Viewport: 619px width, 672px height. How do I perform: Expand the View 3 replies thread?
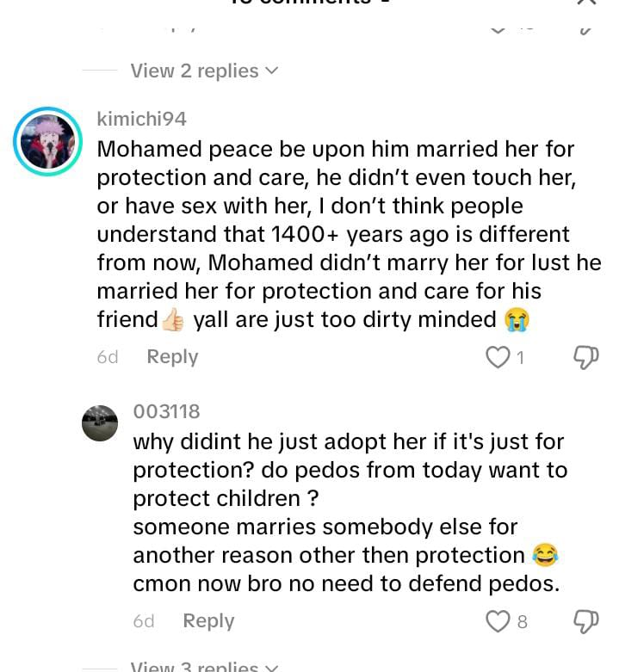tap(204, 666)
